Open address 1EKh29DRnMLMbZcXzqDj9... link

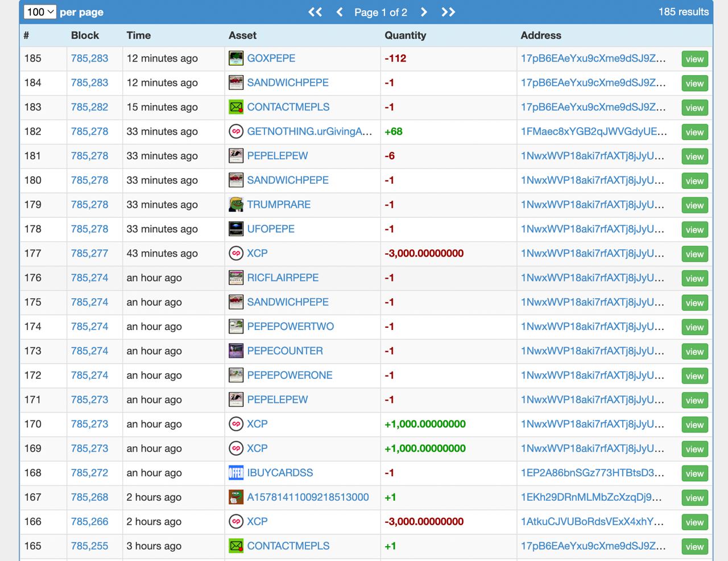click(x=591, y=497)
